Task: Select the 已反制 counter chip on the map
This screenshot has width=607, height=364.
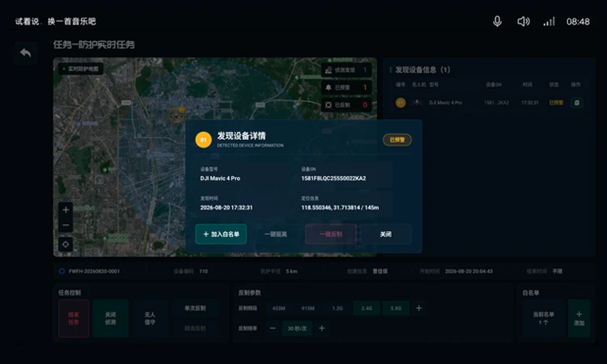Action: tap(346, 105)
